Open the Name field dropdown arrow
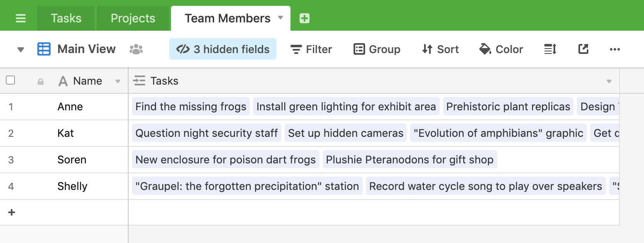The image size is (644, 243). point(118,81)
